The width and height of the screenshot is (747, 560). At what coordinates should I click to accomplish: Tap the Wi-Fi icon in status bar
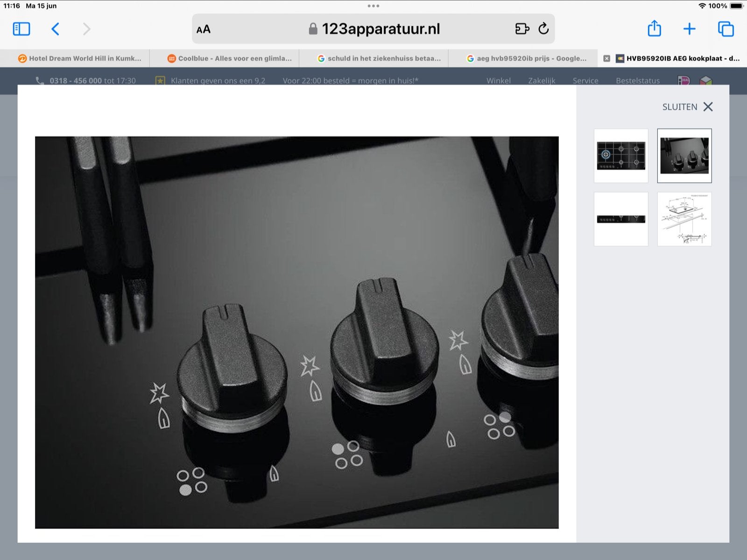tap(702, 6)
